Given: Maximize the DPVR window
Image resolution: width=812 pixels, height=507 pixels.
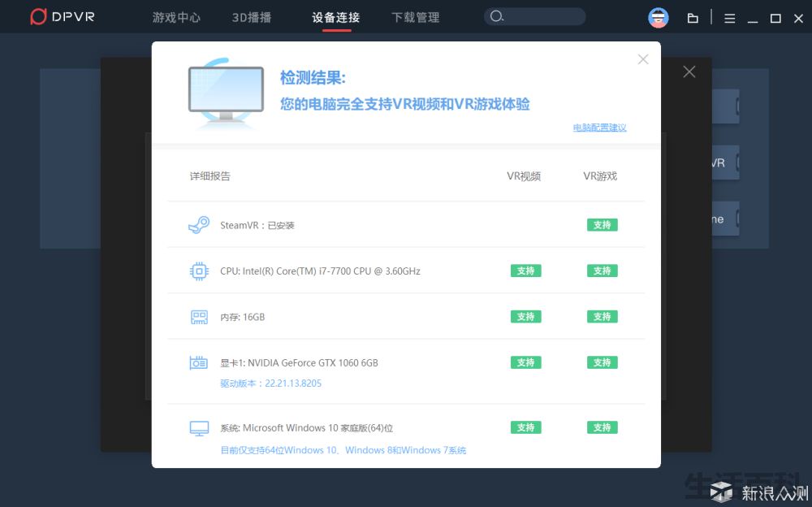Looking at the screenshot, I should (x=775, y=19).
